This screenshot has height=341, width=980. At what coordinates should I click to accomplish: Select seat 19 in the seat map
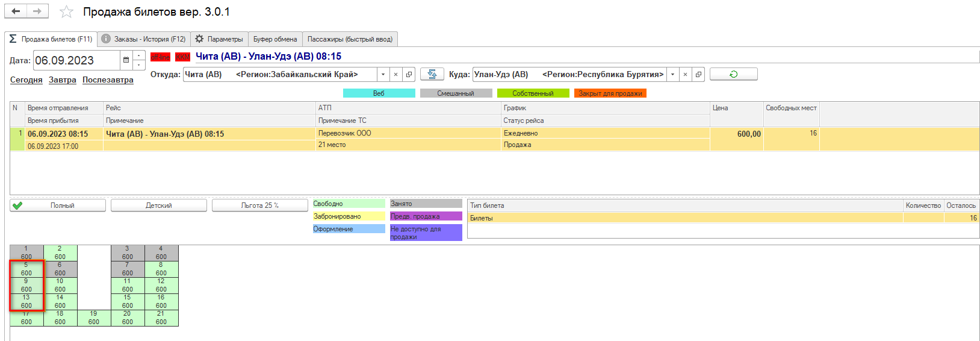click(94, 318)
